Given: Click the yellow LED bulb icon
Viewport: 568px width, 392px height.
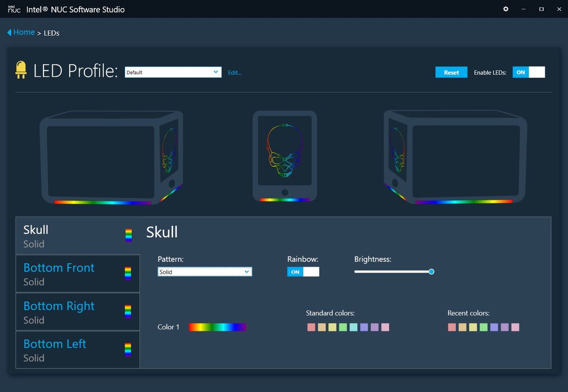Looking at the screenshot, I should click(21, 70).
